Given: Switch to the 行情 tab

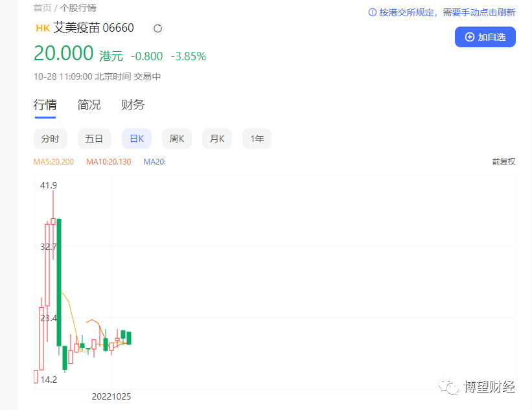Looking at the screenshot, I should (45, 105).
